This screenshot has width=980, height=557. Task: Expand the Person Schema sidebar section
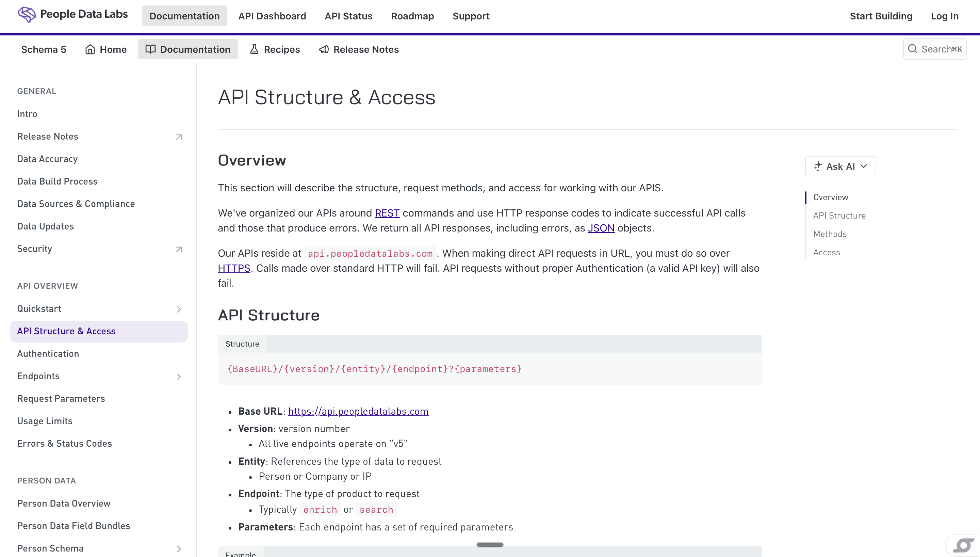(179, 549)
